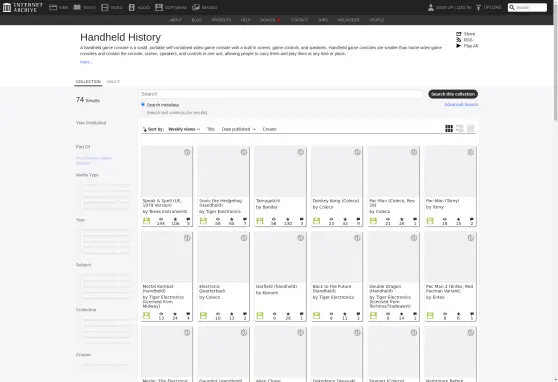Click the info icon on Speak & Spell card
The height and width of the screenshot is (382, 558).
coord(187,152)
